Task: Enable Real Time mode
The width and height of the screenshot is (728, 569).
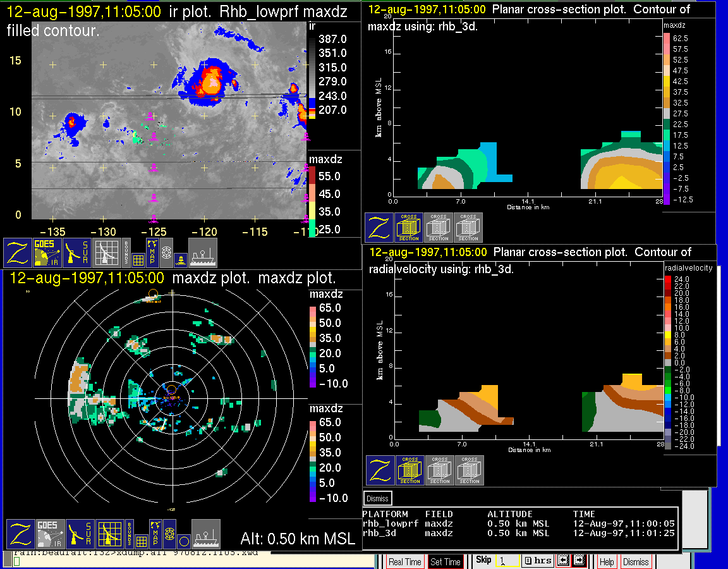Action: point(404,561)
